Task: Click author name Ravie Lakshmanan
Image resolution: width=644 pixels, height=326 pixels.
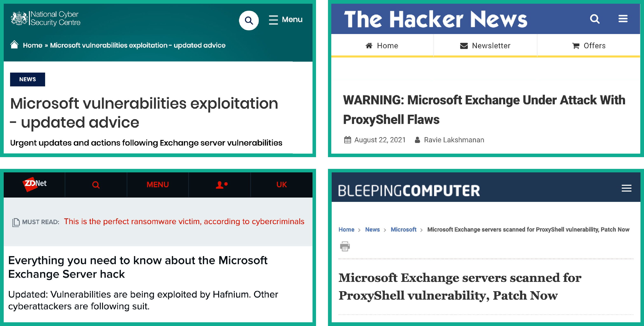Action: (454, 140)
